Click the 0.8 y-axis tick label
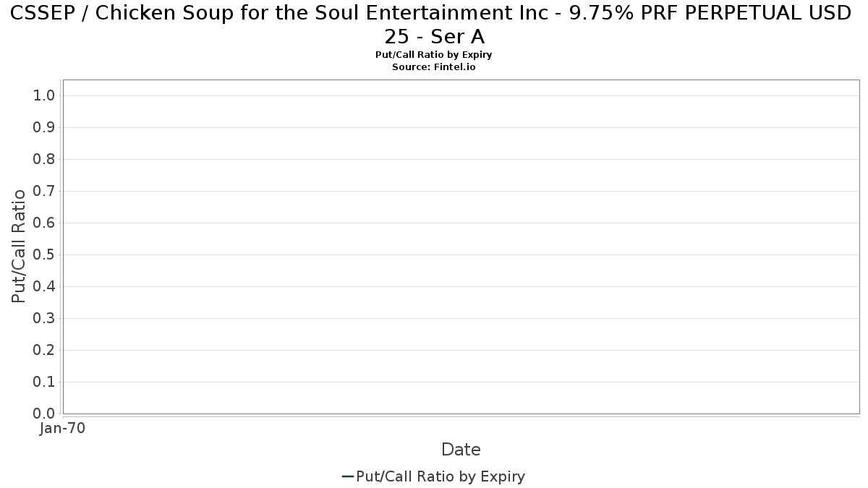Screen dimensions: 868x488 [x=44, y=160]
